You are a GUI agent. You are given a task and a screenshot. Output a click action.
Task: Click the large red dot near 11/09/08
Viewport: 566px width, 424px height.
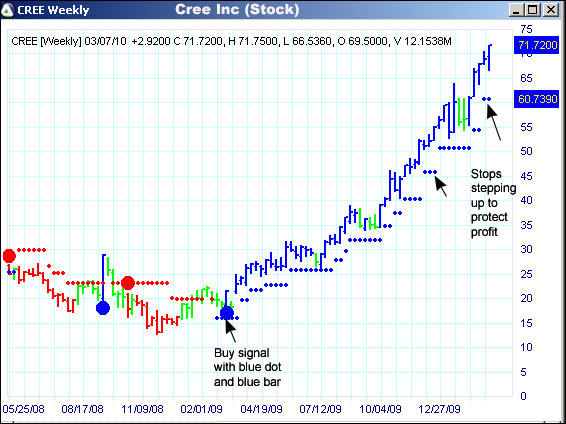(128, 283)
